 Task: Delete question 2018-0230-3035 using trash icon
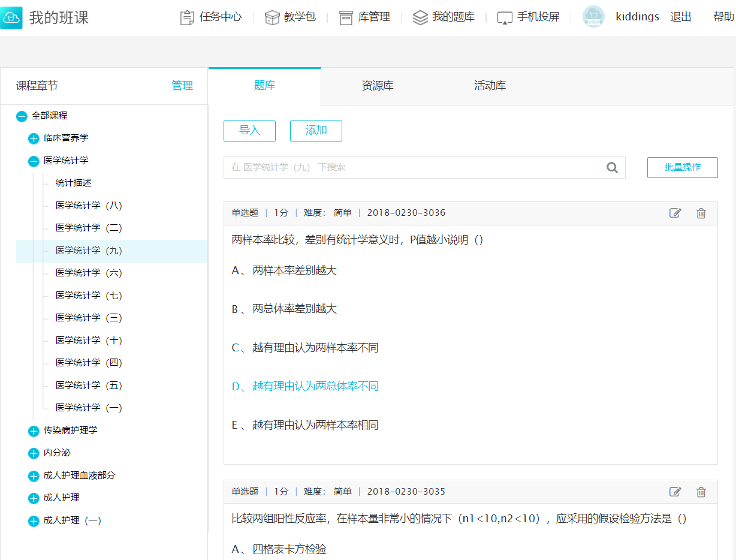point(701,492)
